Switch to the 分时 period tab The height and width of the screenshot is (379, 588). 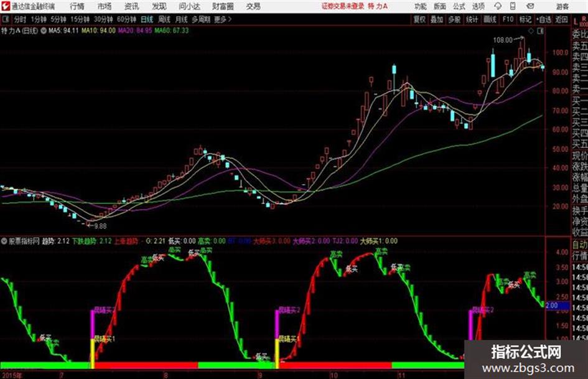[20, 19]
